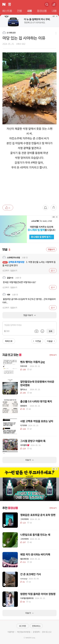Tap the write post pencil icon

point(54,4)
